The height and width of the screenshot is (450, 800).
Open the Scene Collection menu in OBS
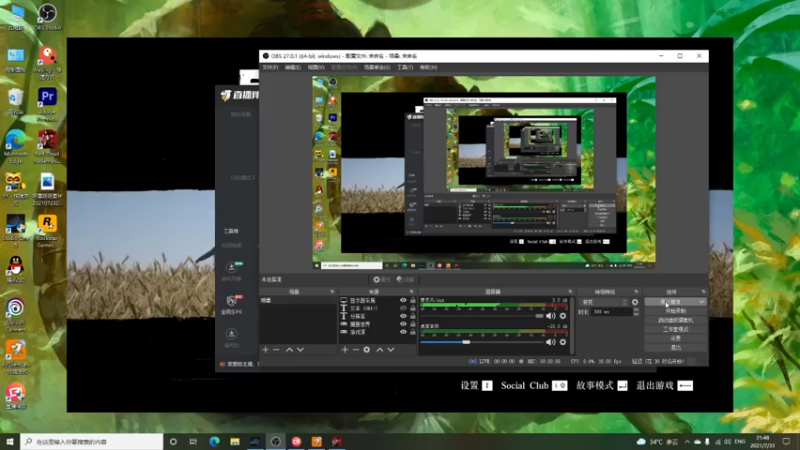tap(377, 67)
